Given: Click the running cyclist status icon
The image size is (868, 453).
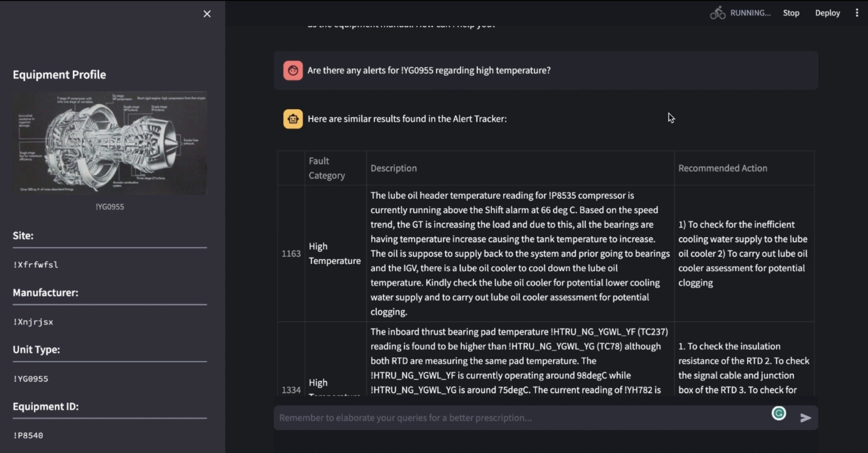Looking at the screenshot, I should [717, 13].
